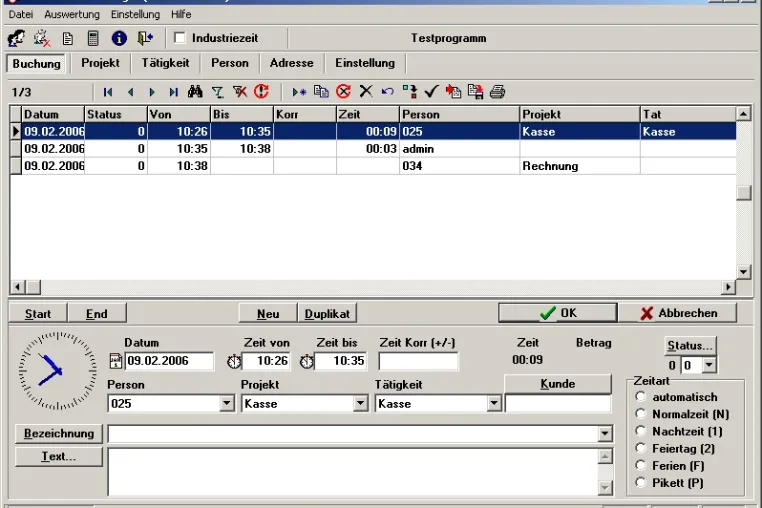Open the Auswertung menu
The height and width of the screenshot is (508, 762).
pos(72,14)
